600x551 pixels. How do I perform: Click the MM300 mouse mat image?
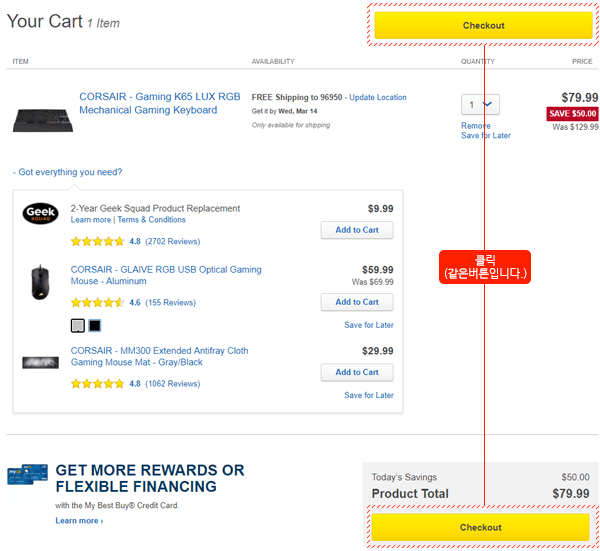(40, 362)
